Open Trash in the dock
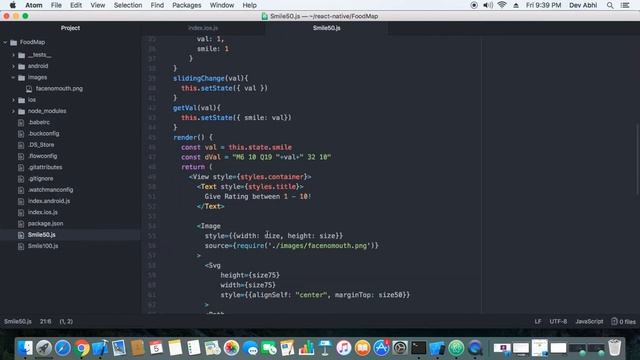This screenshot has height=360, width=640. [x=614, y=348]
